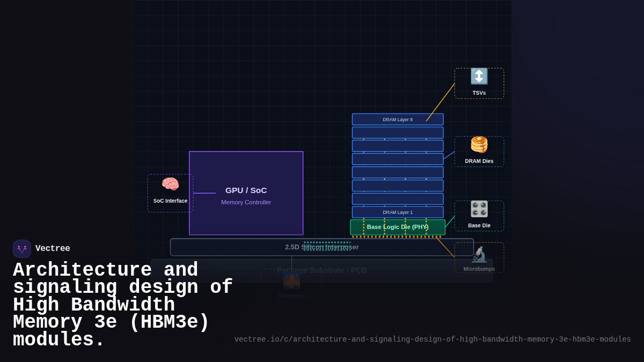
Task: Select the TSVs vertical-arrows icon
Action: point(479,77)
